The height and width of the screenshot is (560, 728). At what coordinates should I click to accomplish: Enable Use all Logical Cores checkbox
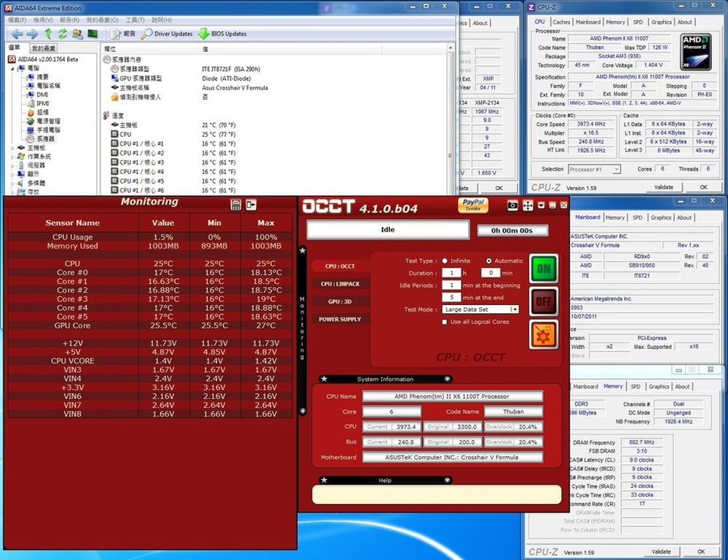[x=445, y=322]
